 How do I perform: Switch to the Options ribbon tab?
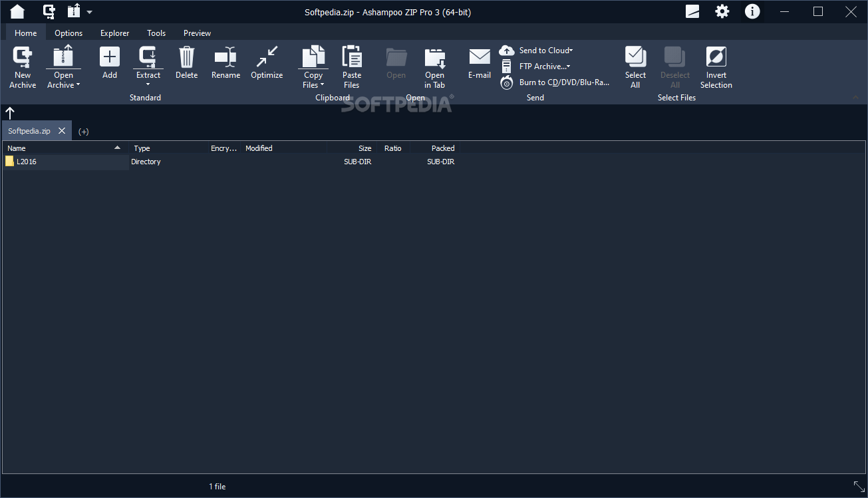(69, 33)
